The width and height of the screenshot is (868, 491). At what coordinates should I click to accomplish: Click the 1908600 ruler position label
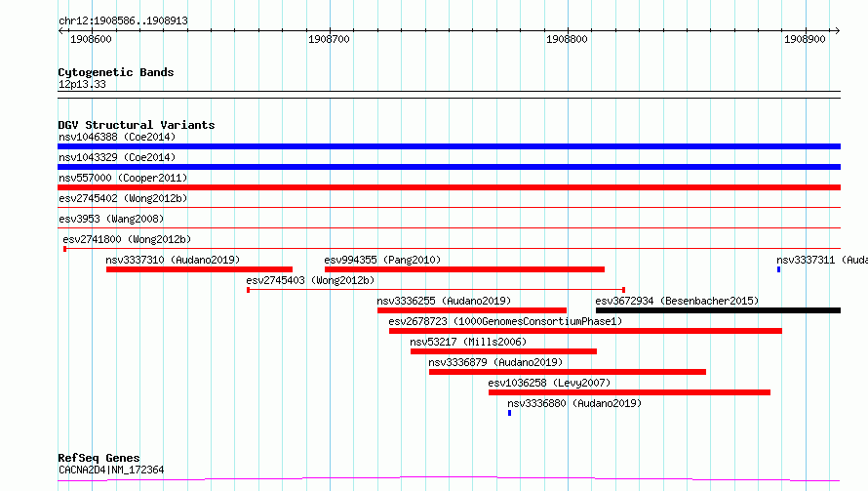(x=91, y=39)
